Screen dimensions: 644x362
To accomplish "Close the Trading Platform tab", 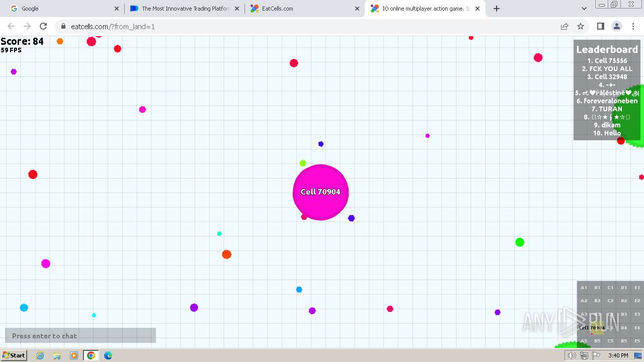I will 237,9.
